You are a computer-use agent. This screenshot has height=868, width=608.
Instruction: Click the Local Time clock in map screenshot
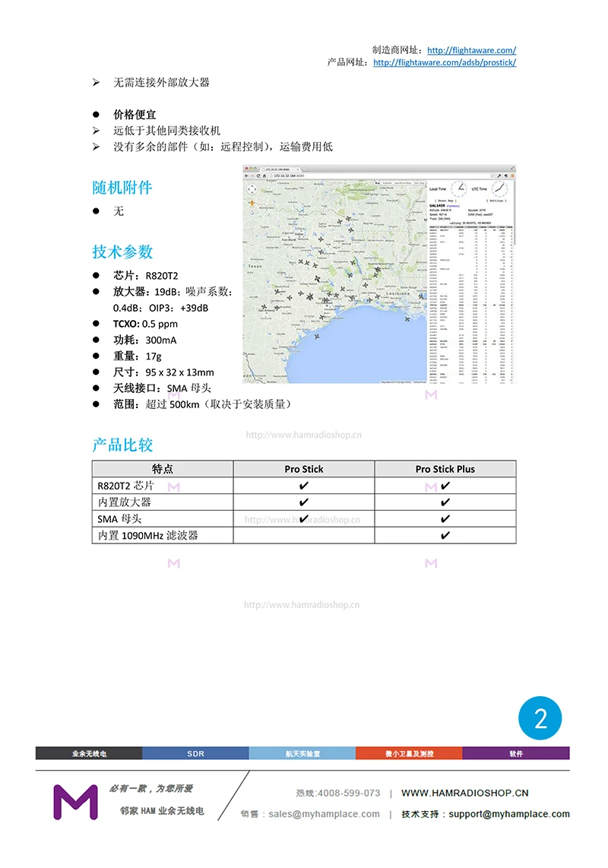pos(458,188)
